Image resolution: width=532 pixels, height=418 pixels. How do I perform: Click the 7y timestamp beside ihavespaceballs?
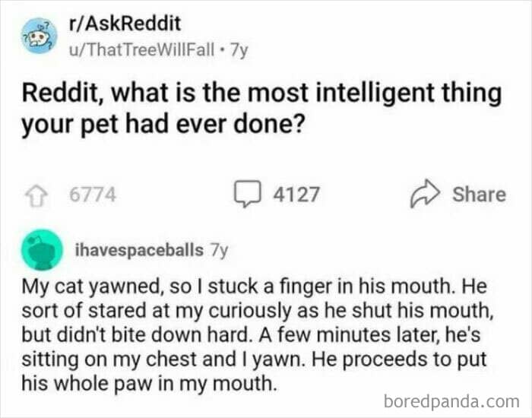[219, 250]
